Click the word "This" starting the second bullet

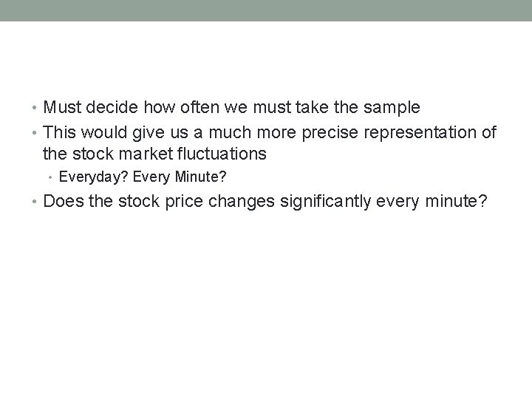pyautogui.click(x=59, y=132)
